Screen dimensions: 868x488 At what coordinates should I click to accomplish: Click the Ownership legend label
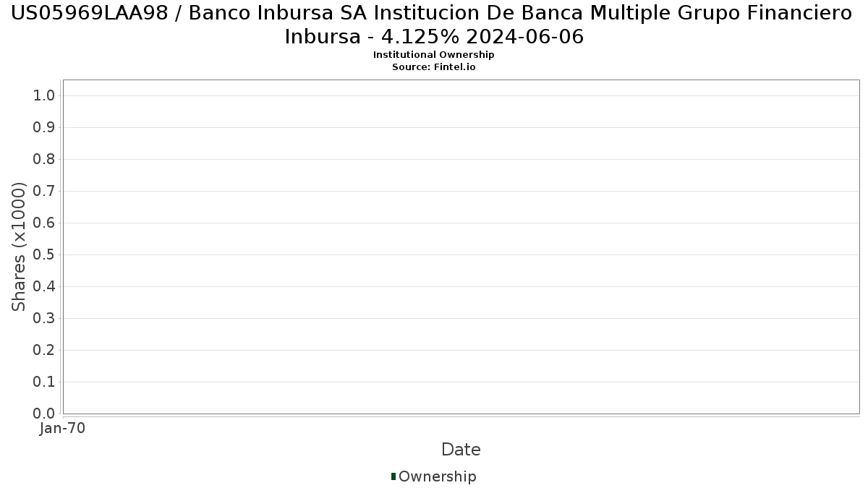(x=438, y=476)
